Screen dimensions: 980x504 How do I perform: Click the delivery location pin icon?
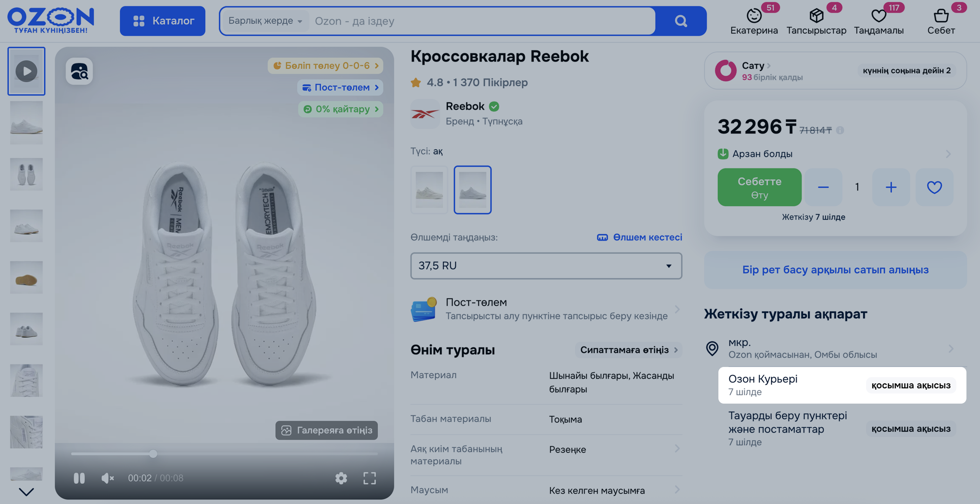(712, 348)
